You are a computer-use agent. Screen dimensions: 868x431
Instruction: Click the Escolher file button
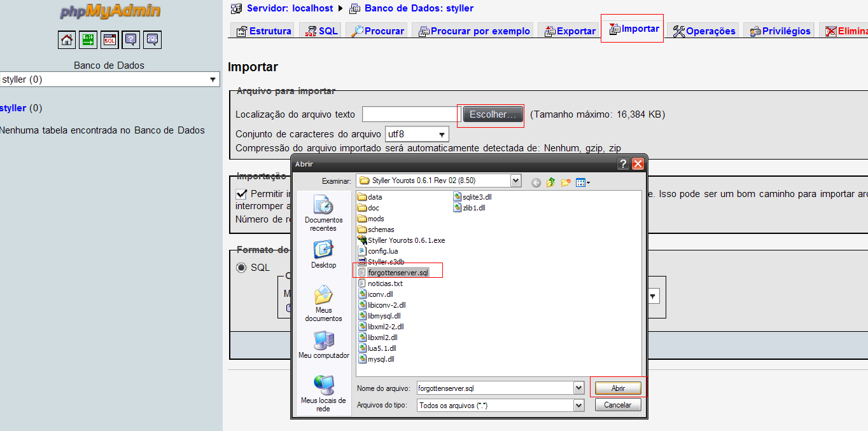pos(493,114)
